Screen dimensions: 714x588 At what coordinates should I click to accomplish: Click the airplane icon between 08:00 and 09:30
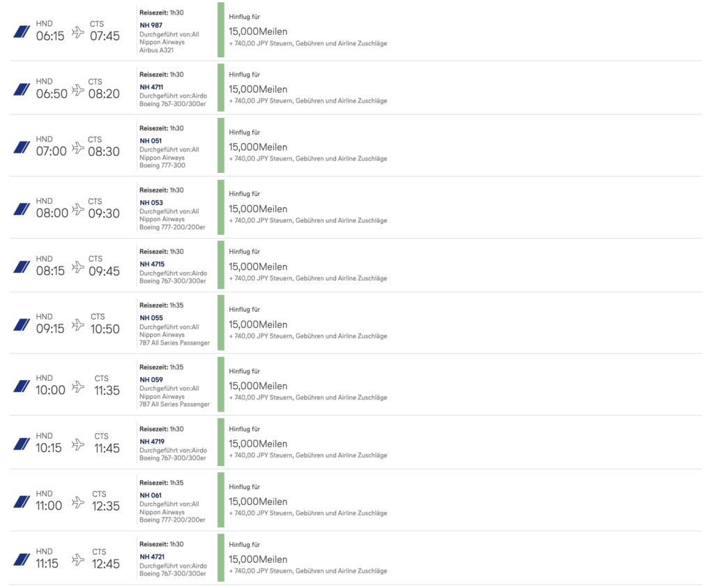point(78,209)
